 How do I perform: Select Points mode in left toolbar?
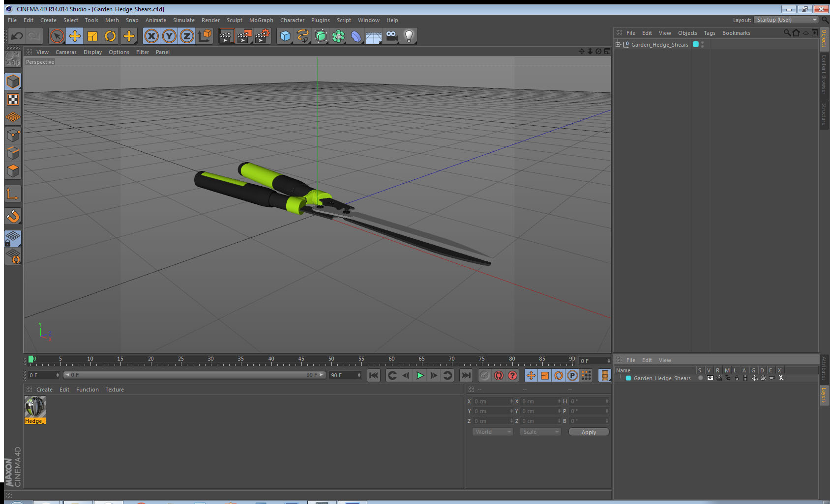[x=13, y=136]
